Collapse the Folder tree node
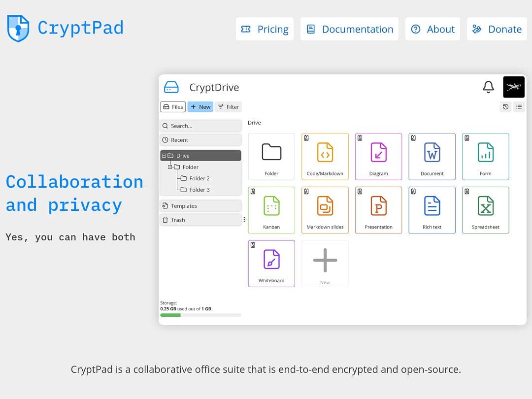532x399 pixels. [x=170, y=167]
